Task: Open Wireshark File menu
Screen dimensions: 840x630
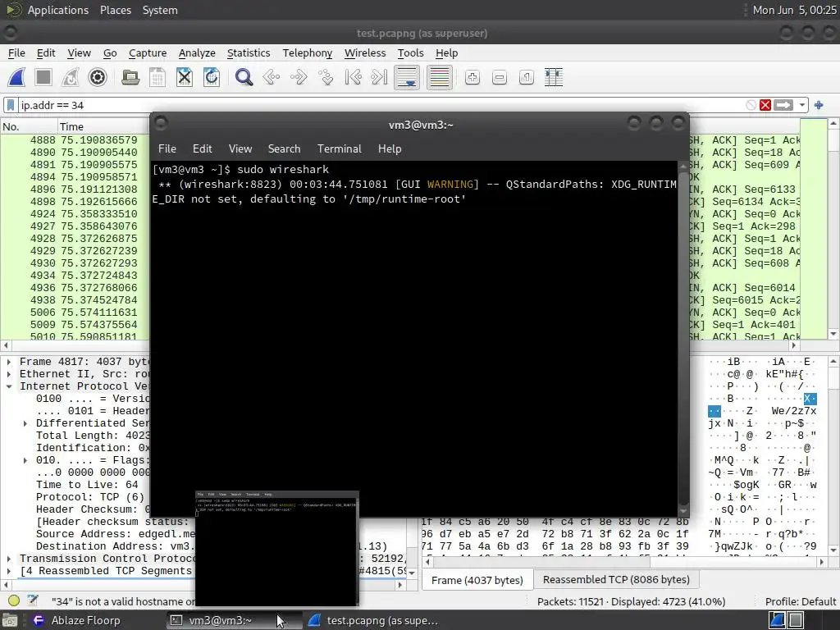Action: pyautogui.click(x=16, y=53)
